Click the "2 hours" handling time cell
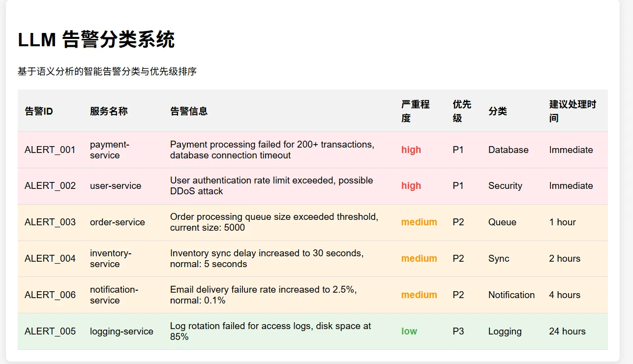The width and height of the screenshot is (633, 364). click(565, 259)
